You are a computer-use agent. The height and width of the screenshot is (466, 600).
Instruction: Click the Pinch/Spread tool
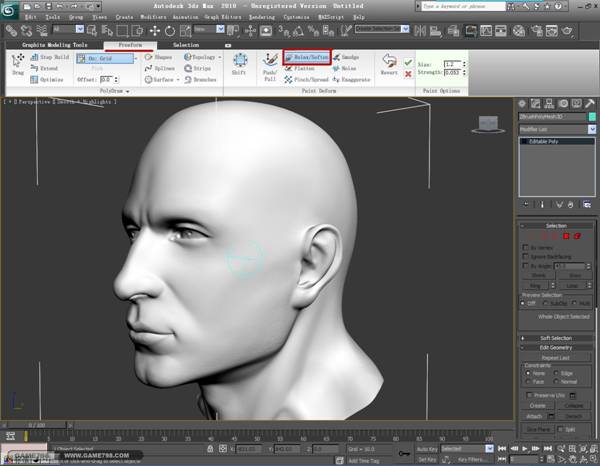pos(309,77)
